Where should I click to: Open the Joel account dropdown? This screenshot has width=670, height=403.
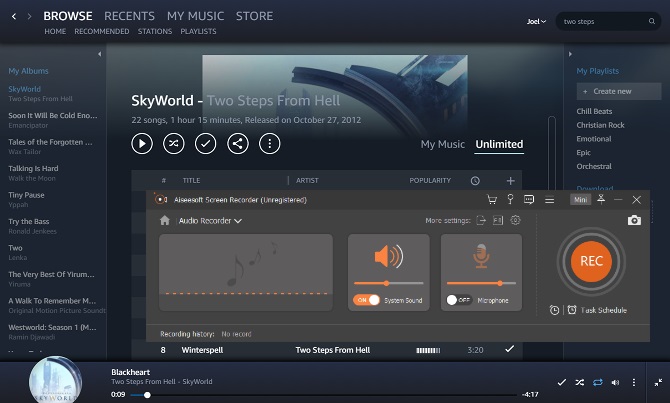(x=536, y=21)
